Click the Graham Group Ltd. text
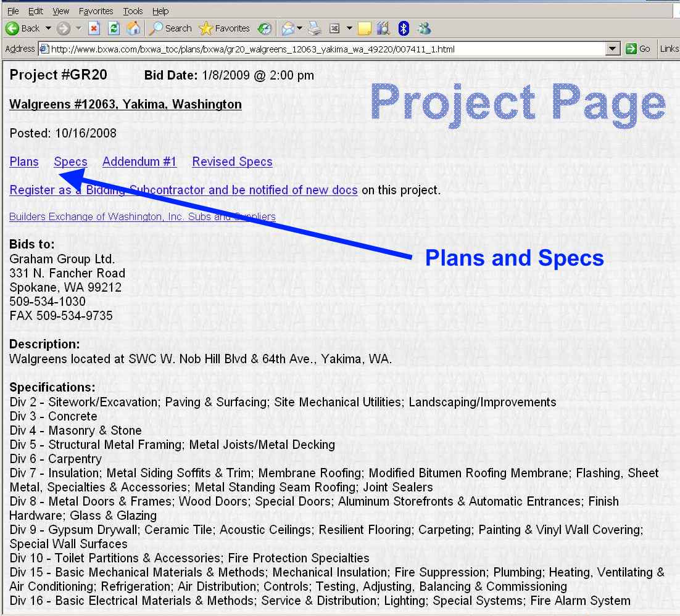This screenshot has height=616, width=680. [62, 259]
